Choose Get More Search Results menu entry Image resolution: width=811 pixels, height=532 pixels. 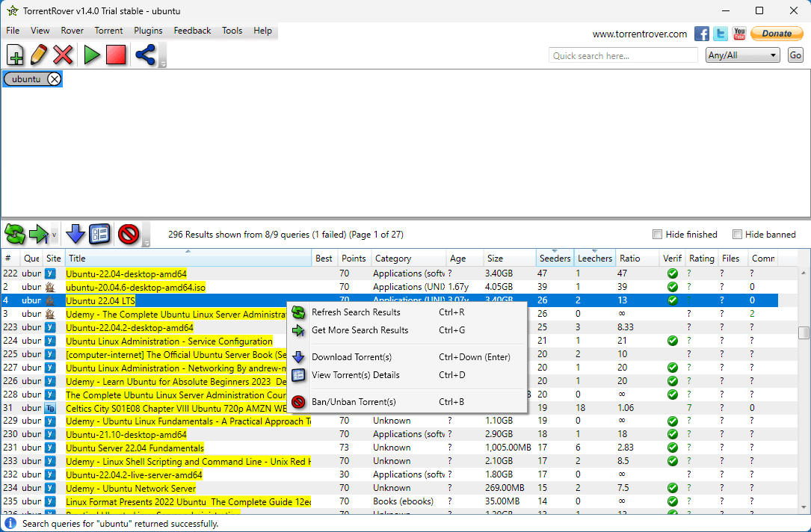tap(407, 330)
